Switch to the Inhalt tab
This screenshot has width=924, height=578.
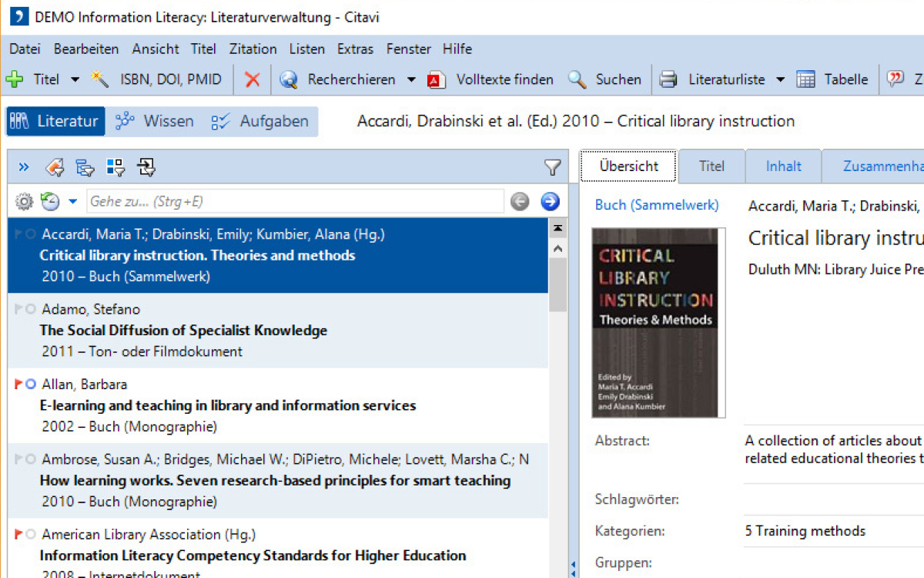pyautogui.click(x=783, y=166)
